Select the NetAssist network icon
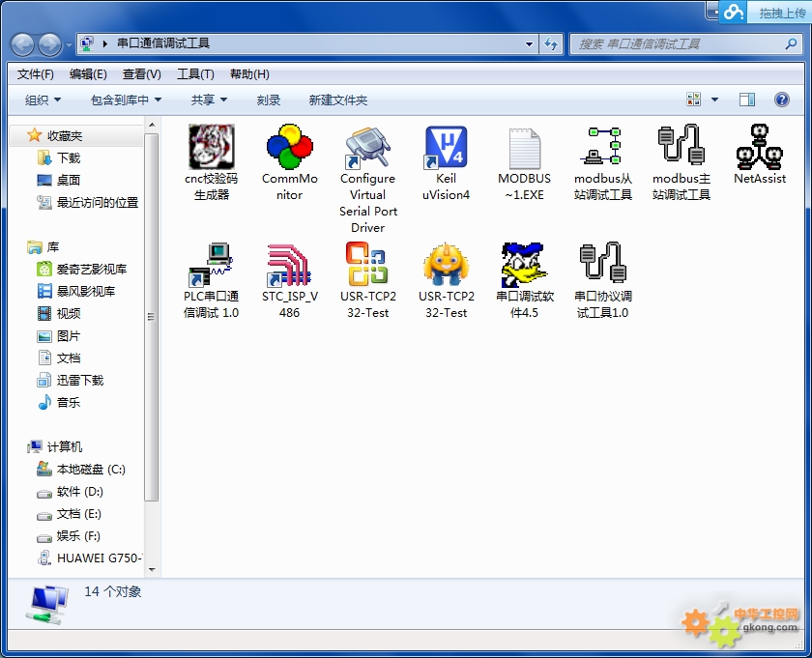812x658 pixels. click(x=759, y=147)
